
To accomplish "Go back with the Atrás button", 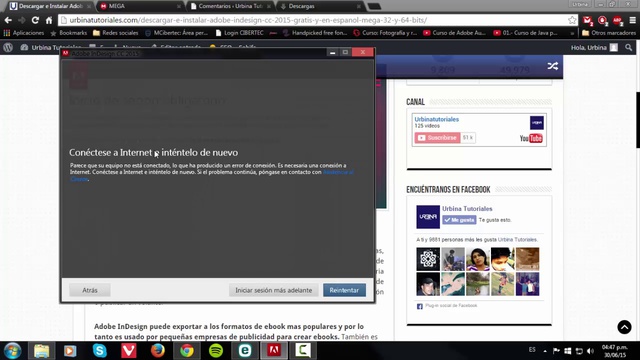I will pos(90,290).
